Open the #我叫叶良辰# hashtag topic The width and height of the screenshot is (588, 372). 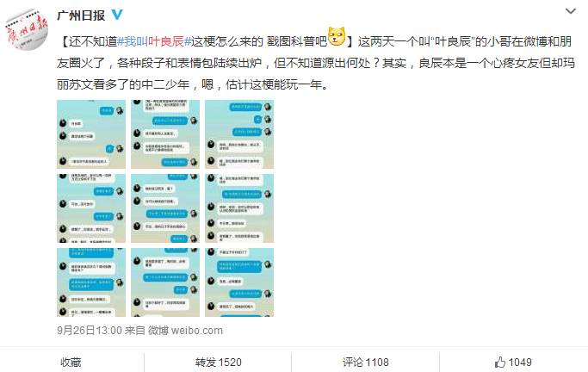[x=154, y=40]
